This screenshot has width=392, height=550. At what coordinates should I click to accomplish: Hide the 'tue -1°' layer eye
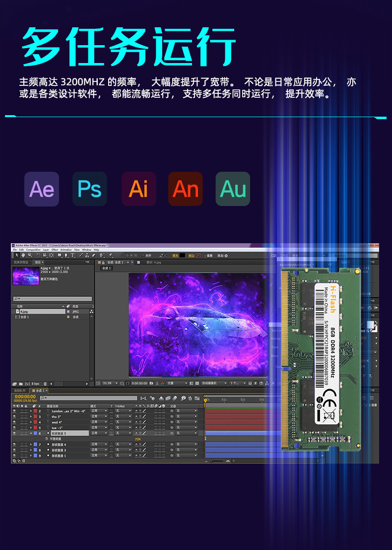point(14,427)
